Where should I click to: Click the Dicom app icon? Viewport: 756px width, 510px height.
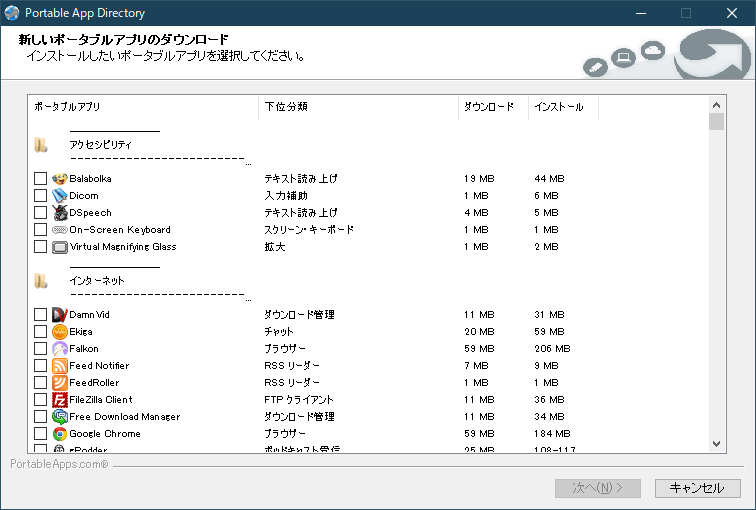(60, 196)
